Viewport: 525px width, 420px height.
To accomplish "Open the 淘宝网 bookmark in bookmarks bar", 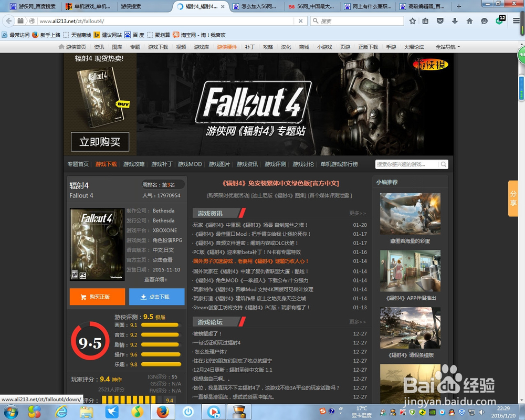I will pos(199,35).
